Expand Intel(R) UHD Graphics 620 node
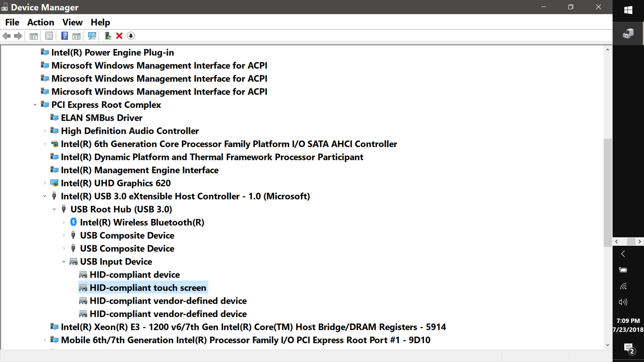This screenshot has height=362, width=644. (x=45, y=183)
